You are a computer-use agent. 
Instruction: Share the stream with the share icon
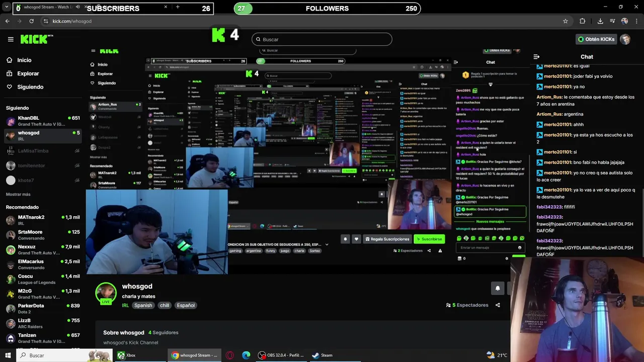[498, 305]
